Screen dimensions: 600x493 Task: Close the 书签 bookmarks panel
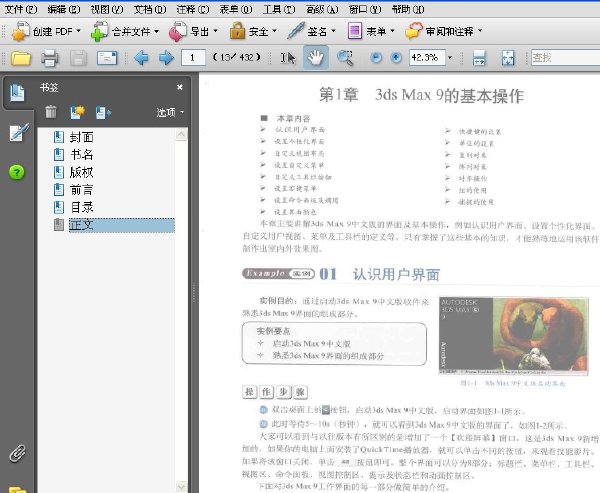(179, 87)
